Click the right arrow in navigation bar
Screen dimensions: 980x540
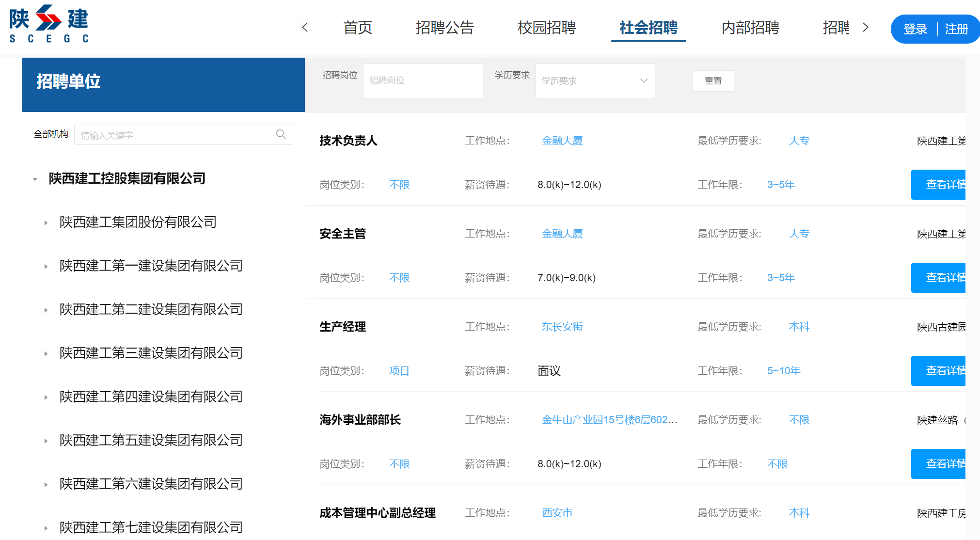click(x=866, y=28)
